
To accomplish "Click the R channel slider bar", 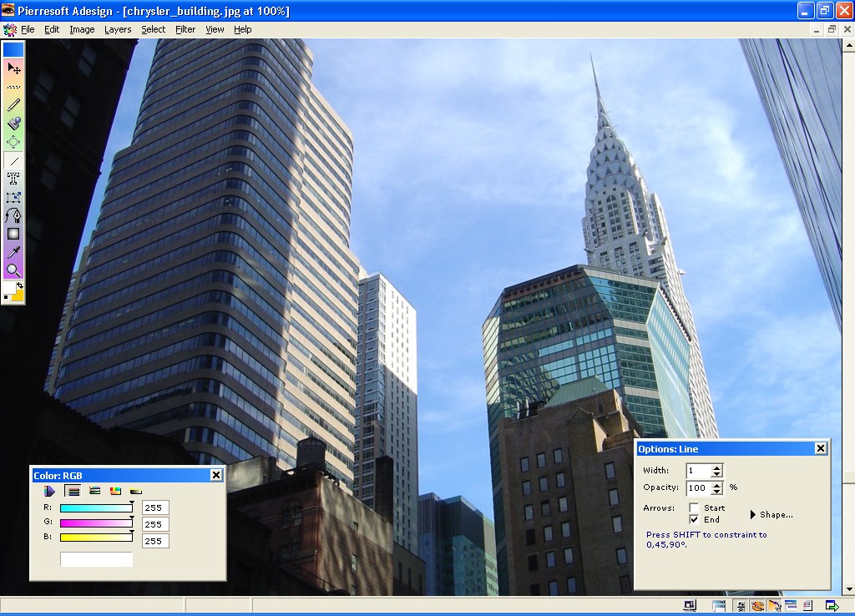I will (x=96, y=508).
